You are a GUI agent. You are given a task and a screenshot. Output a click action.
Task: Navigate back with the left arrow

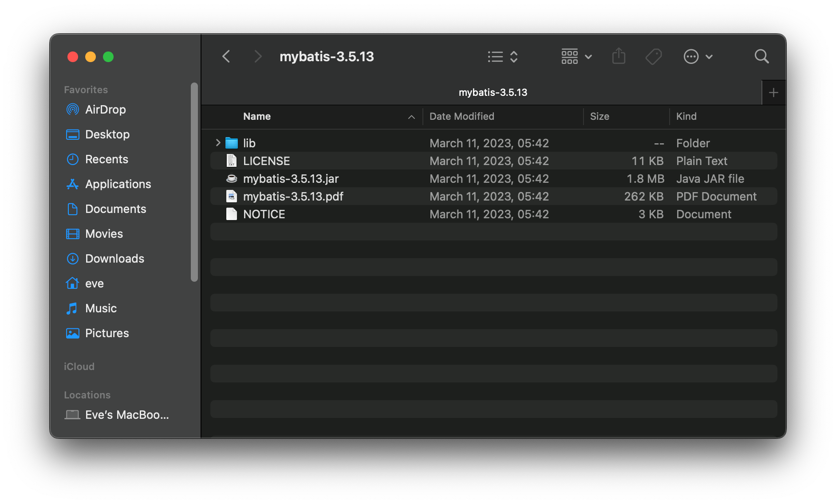click(226, 56)
